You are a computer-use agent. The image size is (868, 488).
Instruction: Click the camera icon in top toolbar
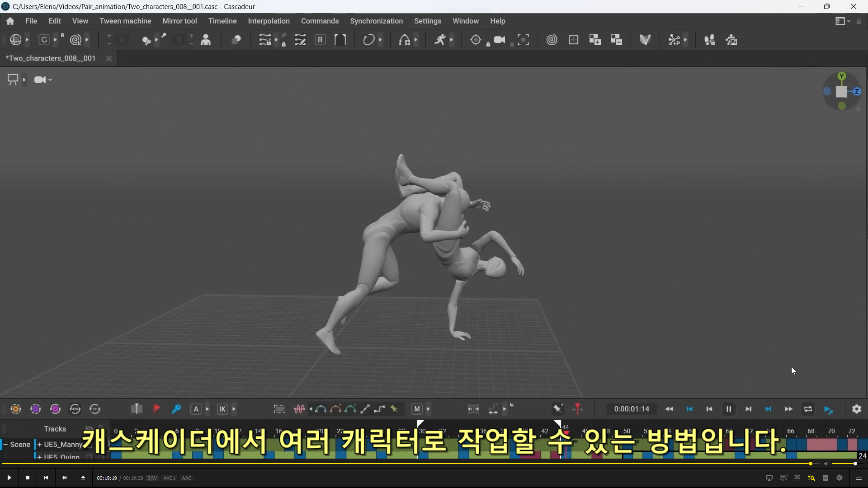500,40
